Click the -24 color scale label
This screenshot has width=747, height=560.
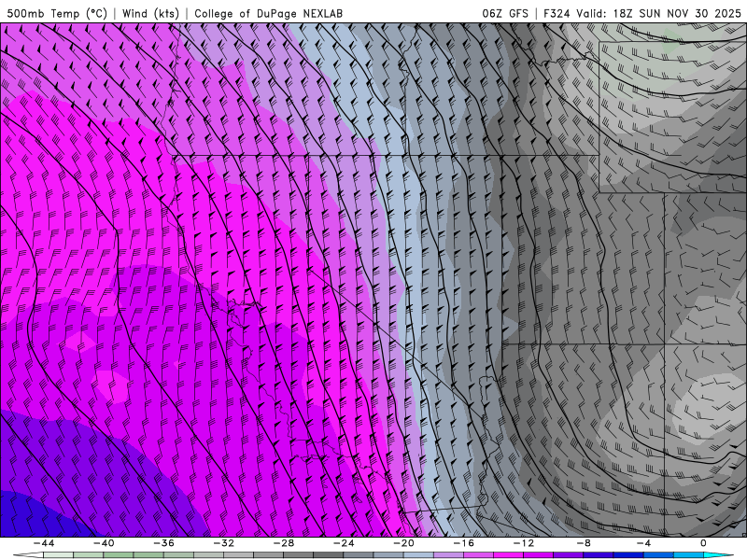pos(344,543)
